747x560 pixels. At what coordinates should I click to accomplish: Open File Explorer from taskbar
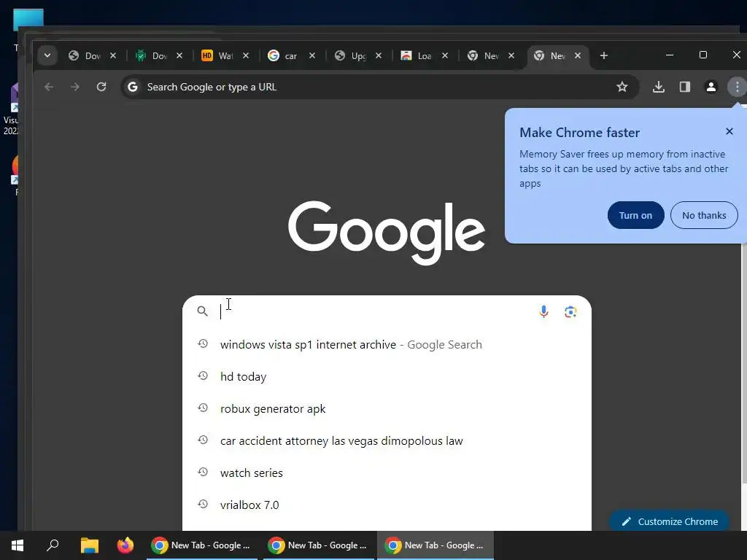[89, 545]
